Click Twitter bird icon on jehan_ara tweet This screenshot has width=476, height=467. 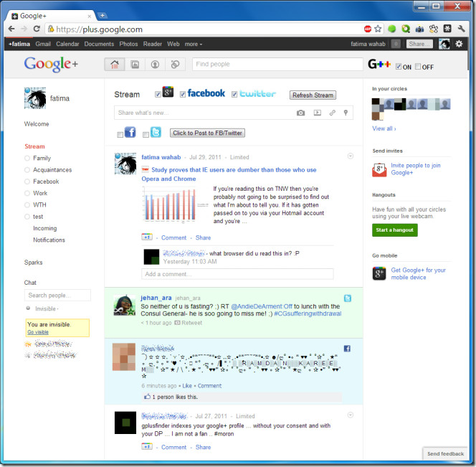[x=348, y=298]
